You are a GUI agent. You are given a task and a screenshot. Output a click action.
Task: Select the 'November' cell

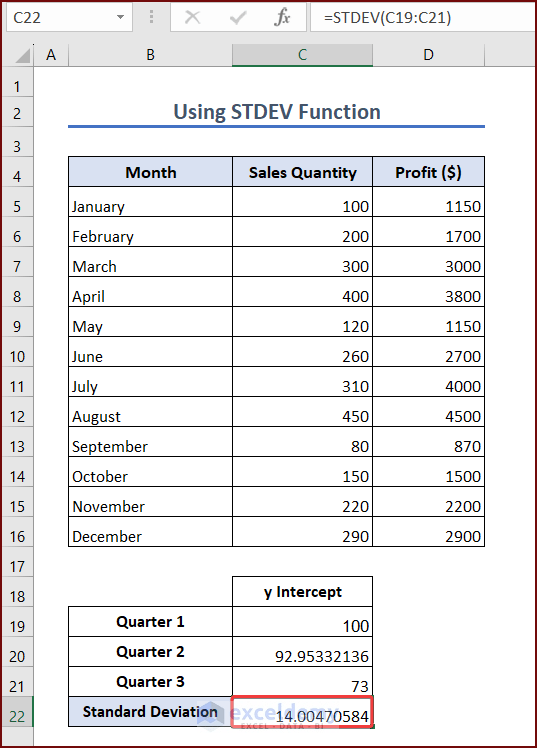(x=150, y=502)
